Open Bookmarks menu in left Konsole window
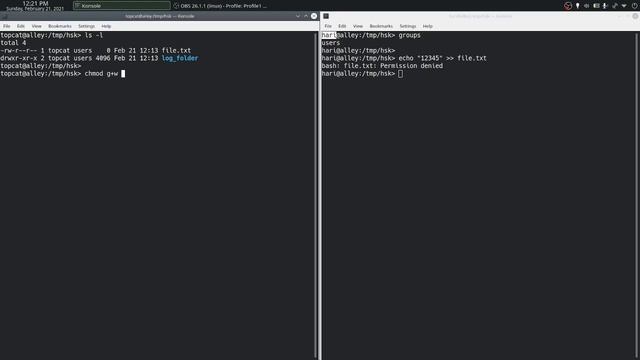640x360 pixels. click(x=60, y=26)
